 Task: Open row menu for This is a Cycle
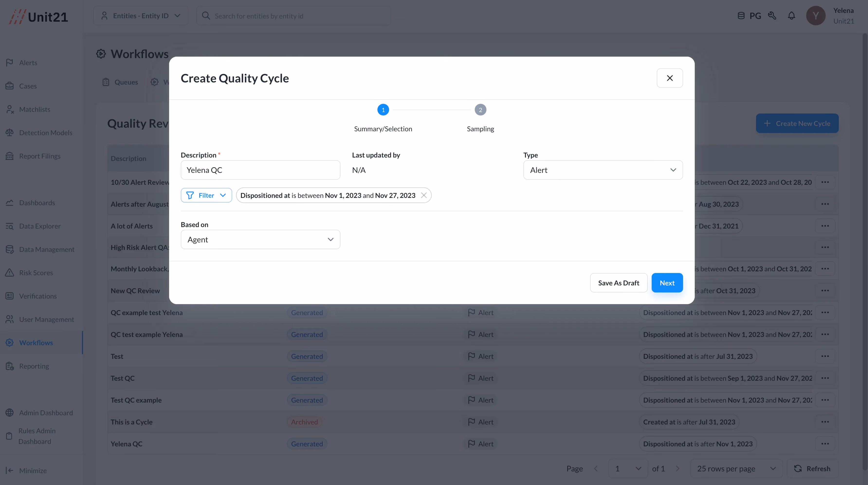pyautogui.click(x=825, y=422)
